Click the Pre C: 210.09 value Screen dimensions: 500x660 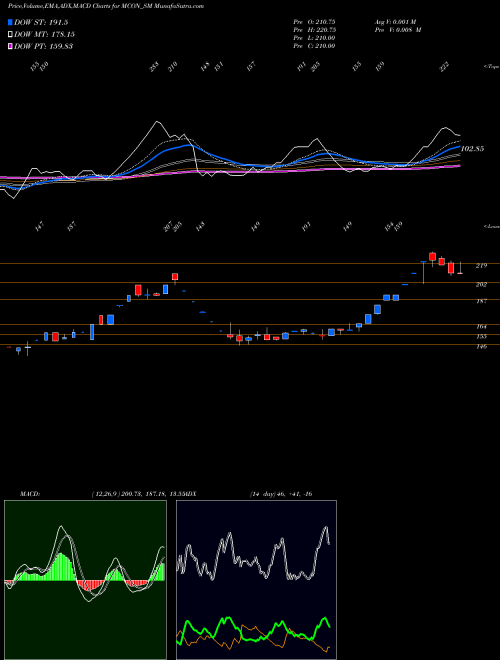[314, 46]
